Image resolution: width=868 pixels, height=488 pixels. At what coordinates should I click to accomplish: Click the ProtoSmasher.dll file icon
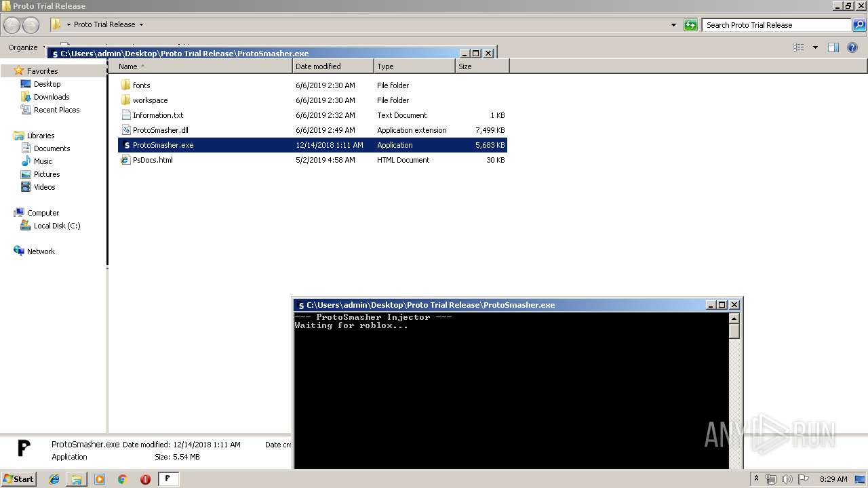(125, 130)
